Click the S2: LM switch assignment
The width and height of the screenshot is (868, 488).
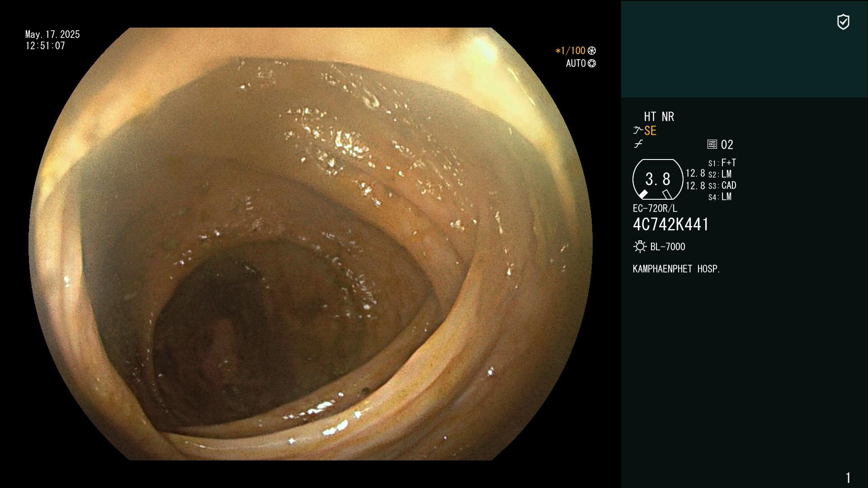click(720, 174)
